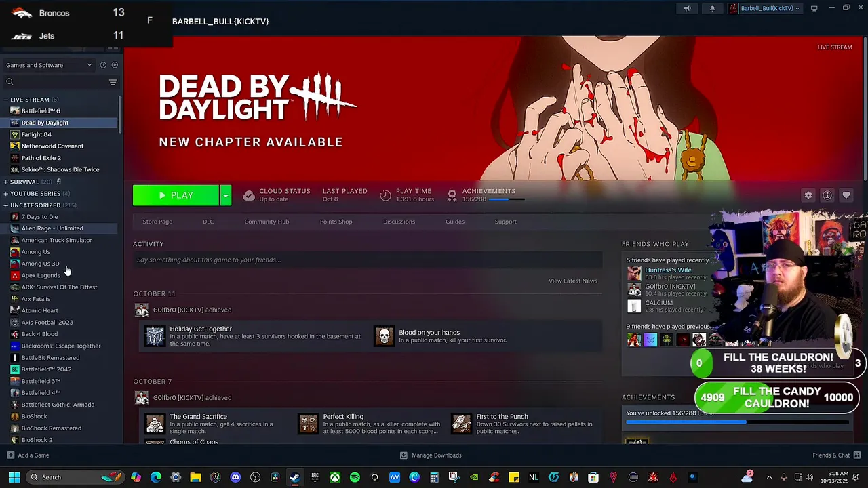Open Epic Games launcher from taskbar
This screenshot has width=868, height=488.
click(x=315, y=477)
